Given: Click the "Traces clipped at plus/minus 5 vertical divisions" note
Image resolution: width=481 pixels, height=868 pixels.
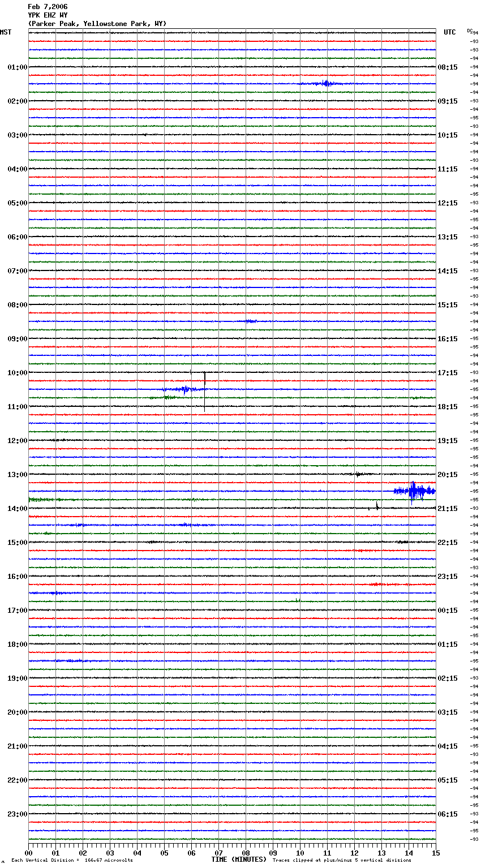Looking at the screenshot, I should (x=342, y=861).
